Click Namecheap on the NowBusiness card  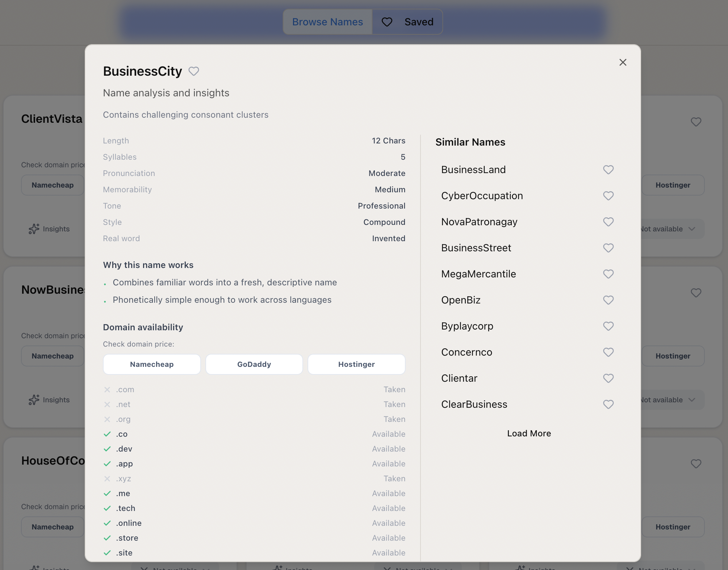coord(53,356)
